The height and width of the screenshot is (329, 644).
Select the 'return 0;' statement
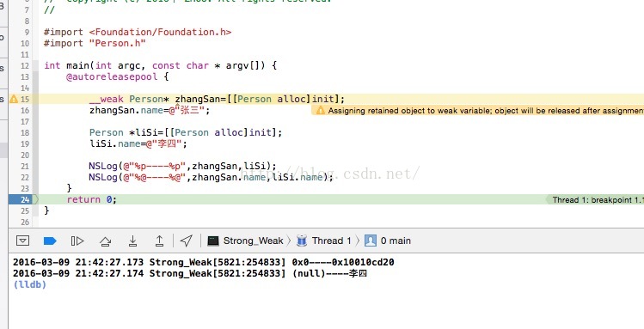click(x=92, y=199)
